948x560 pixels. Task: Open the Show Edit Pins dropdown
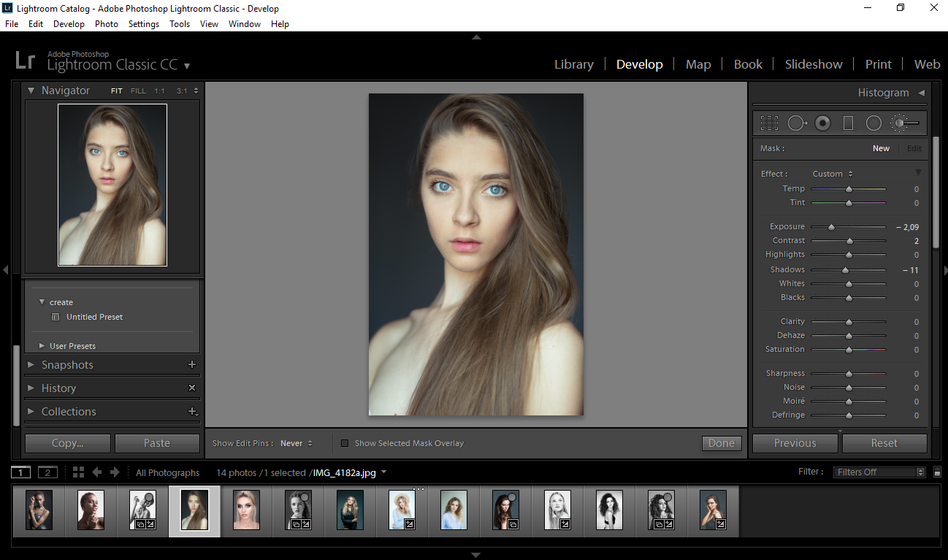[291, 442]
